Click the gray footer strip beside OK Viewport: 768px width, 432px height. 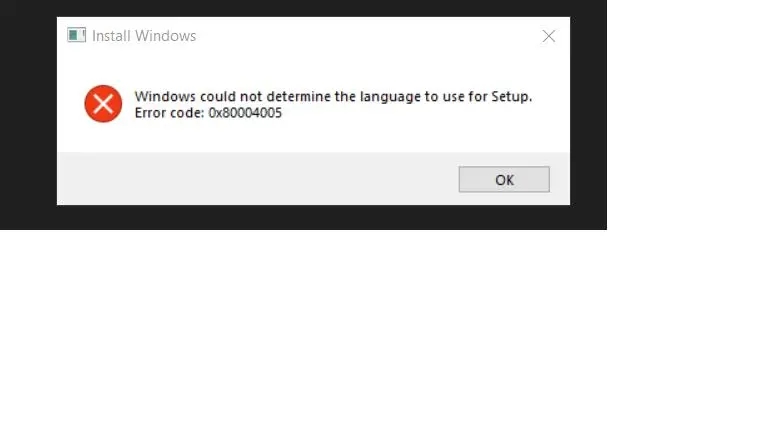pos(255,179)
